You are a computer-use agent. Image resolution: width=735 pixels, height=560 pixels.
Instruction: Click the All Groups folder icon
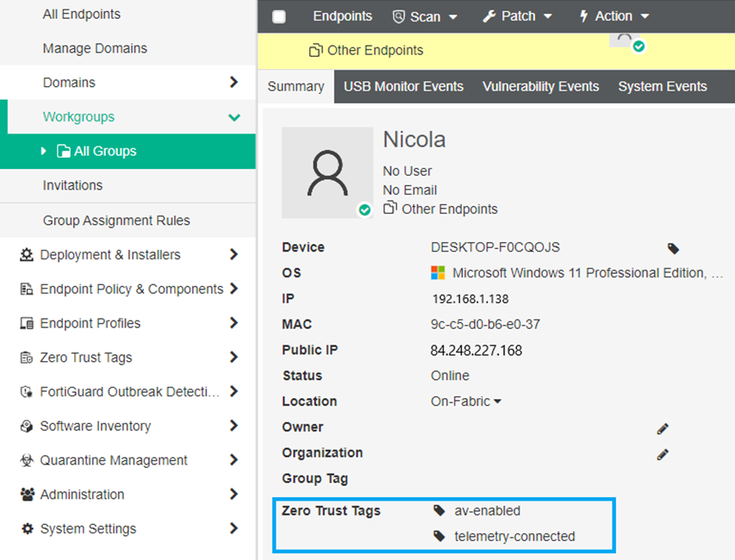[63, 151]
